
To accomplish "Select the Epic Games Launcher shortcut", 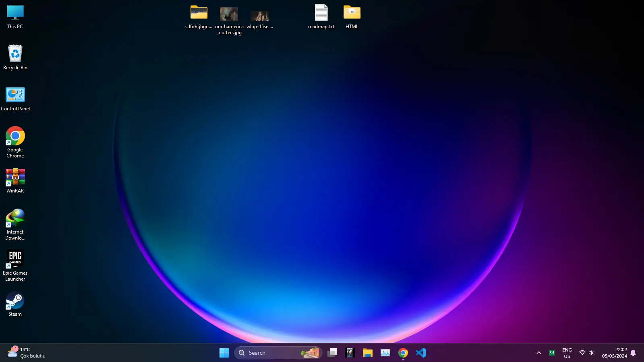I will 15,265.
